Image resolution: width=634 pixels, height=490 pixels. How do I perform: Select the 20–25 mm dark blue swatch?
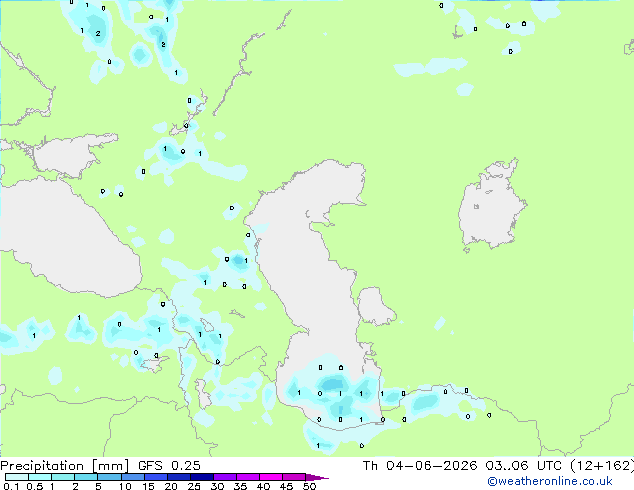pos(179,477)
